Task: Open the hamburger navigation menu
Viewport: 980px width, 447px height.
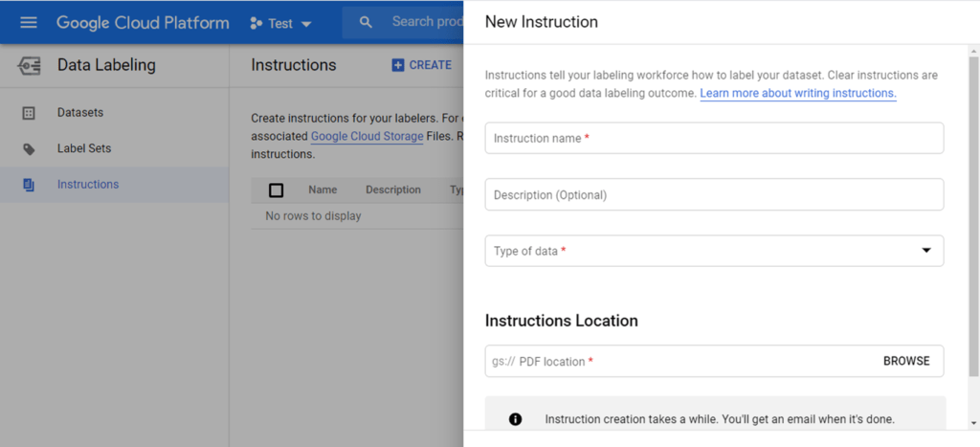Action: [29, 23]
